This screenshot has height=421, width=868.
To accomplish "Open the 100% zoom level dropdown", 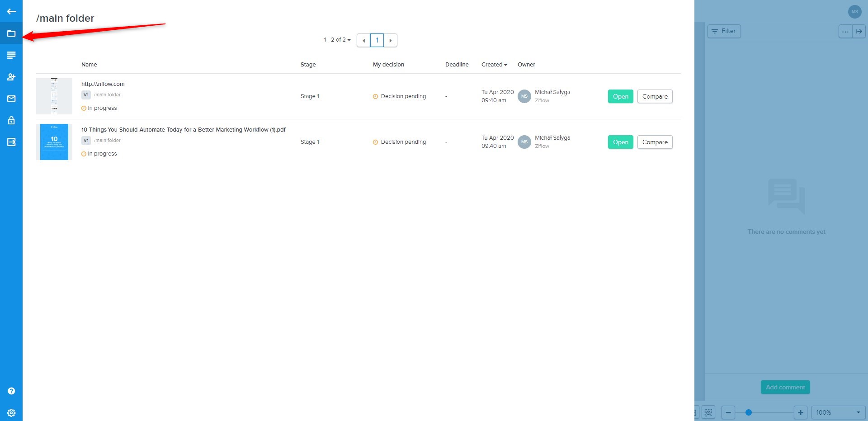I will [x=838, y=412].
